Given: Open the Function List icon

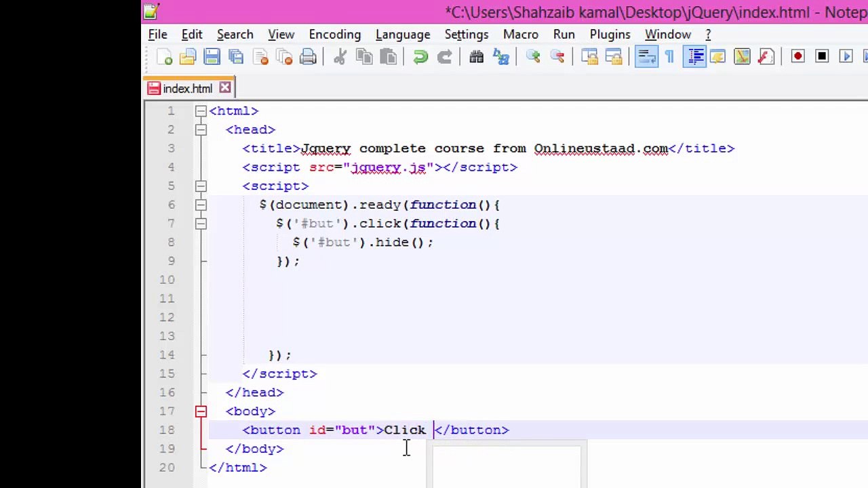Looking at the screenshot, I should 766,58.
